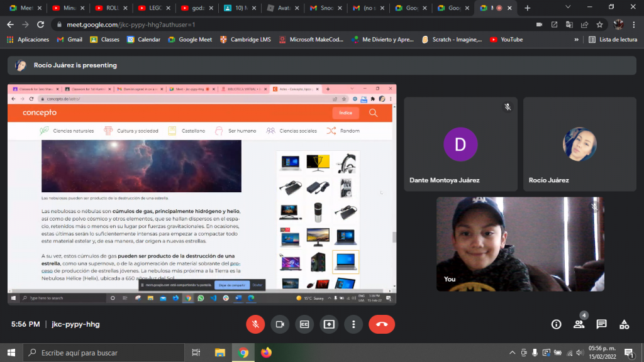Click the Present now icon
This screenshot has height=362, width=644.
coord(329,324)
